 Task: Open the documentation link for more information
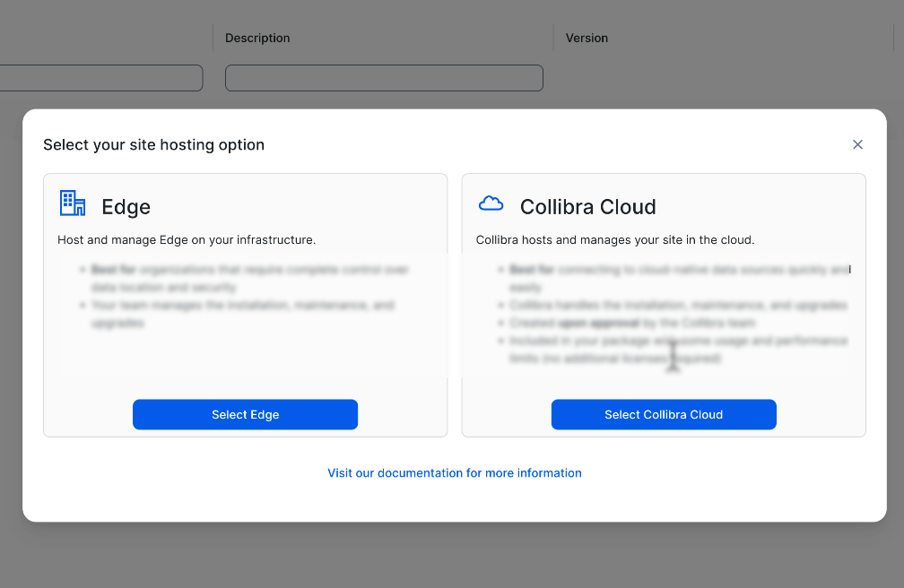pyautogui.click(x=454, y=472)
